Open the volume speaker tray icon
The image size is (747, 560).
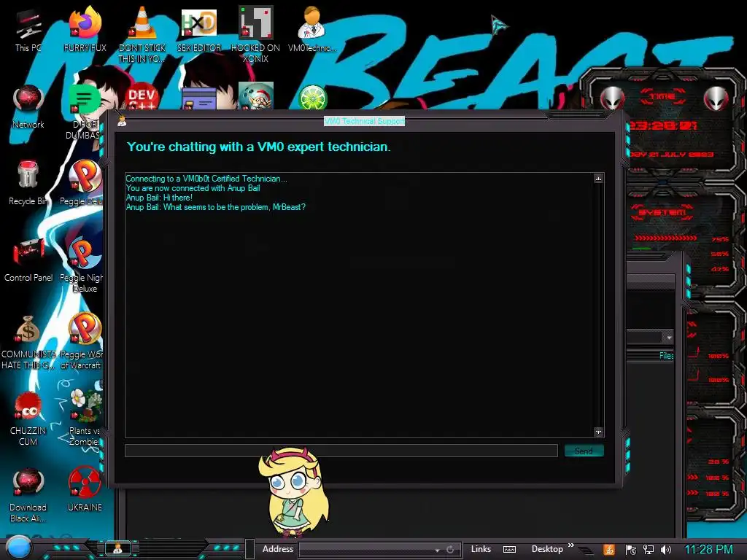coord(666,550)
